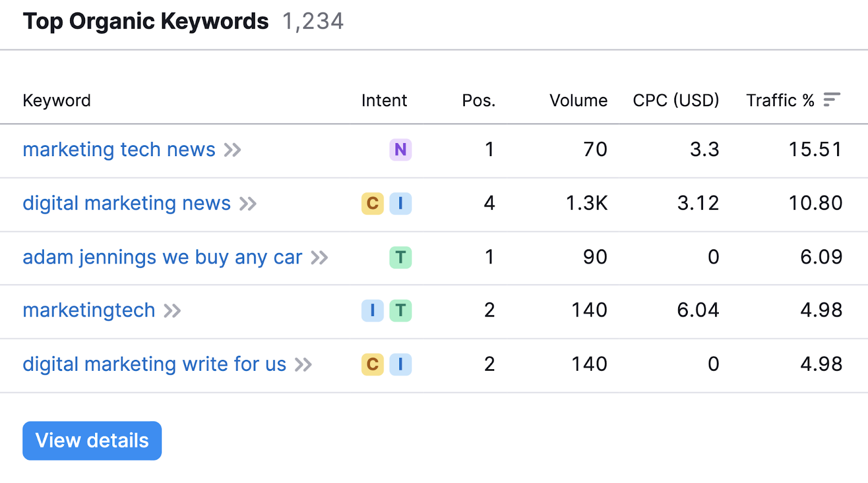The width and height of the screenshot is (868, 483).
Task: Click the Top Organic Keywords heading
Action: click(145, 22)
